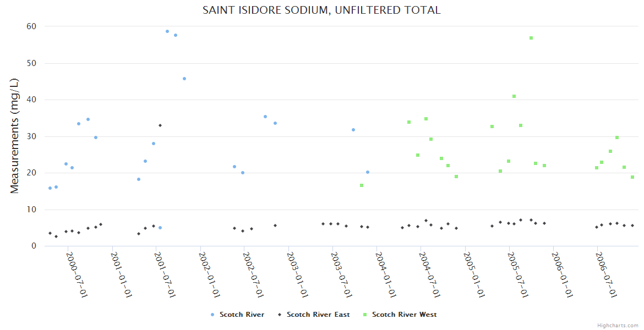Click the chart title "Saint Isidore Sodium"
Viewport: 644px width, 330px height.
[x=321, y=10]
